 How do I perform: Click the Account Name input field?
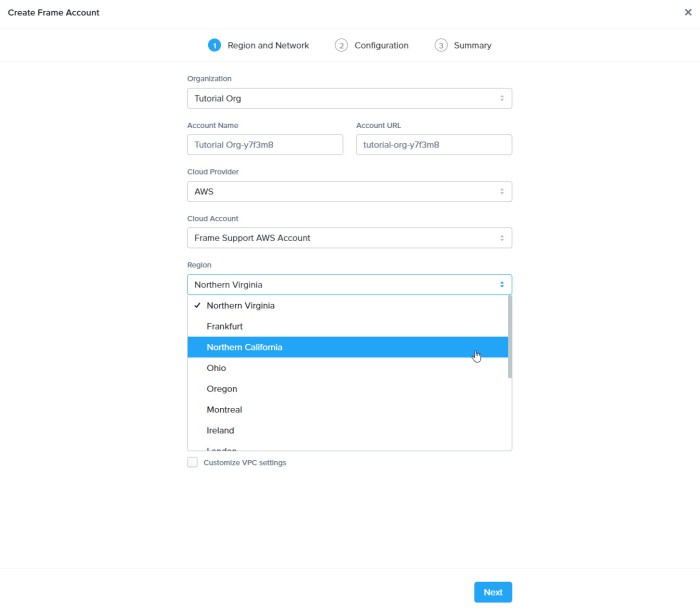pos(265,145)
